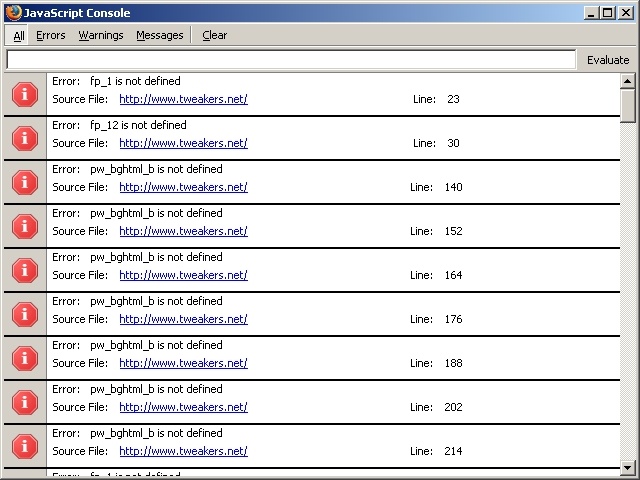Click error icon for line 140 entry

tap(25, 182)
